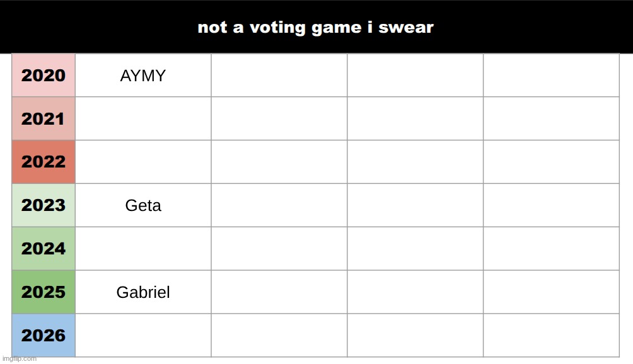Screen dimensions: 633x364
Task: Click the 2024 green year cell
Action: tap(44, 249)
